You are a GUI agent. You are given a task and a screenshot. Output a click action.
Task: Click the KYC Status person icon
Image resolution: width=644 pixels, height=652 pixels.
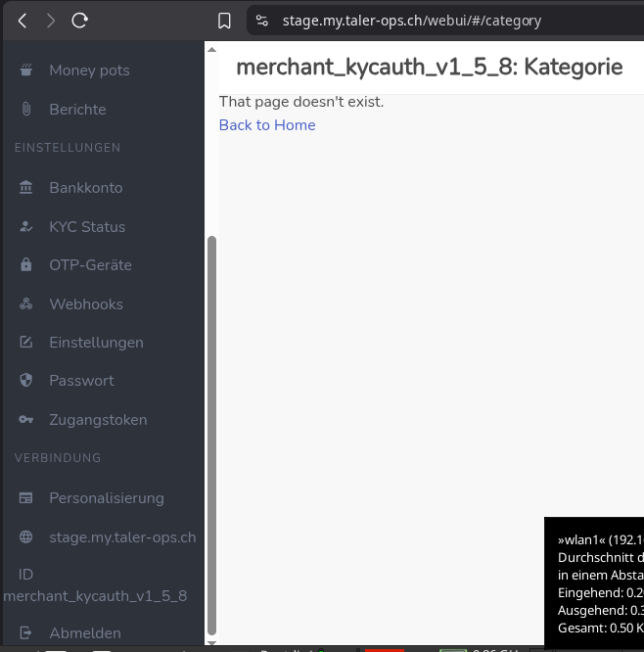(x=26, y=227)
